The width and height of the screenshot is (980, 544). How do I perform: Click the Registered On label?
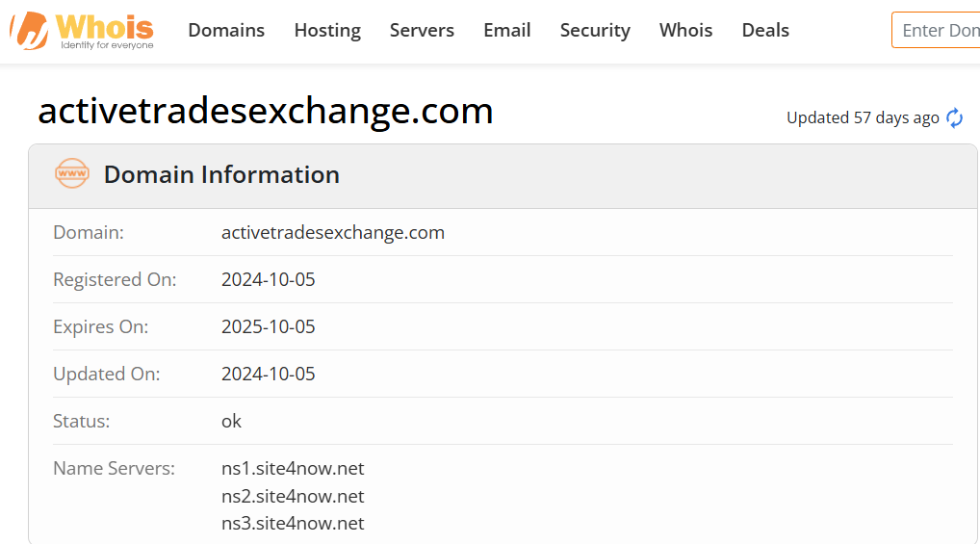pos(115,279)
